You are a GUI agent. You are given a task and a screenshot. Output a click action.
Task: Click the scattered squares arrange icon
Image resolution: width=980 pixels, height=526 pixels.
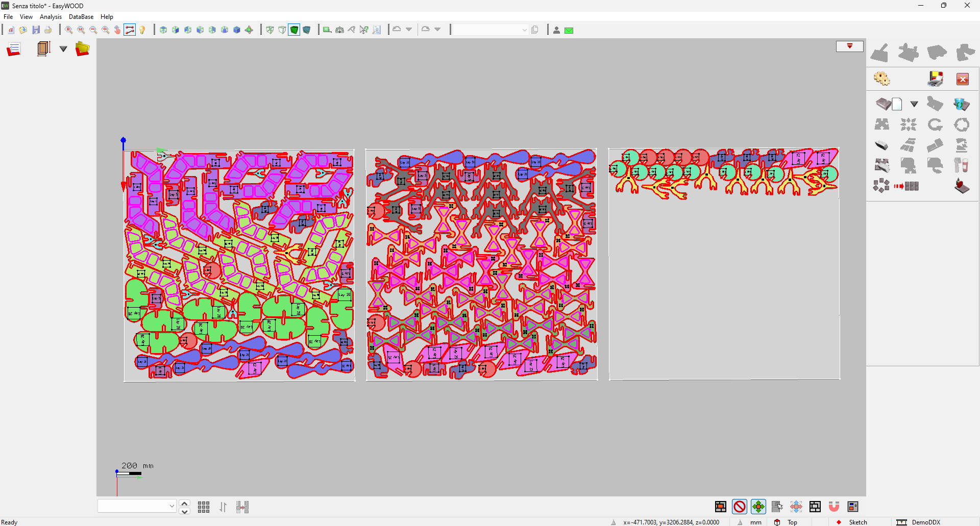[881, 186]
